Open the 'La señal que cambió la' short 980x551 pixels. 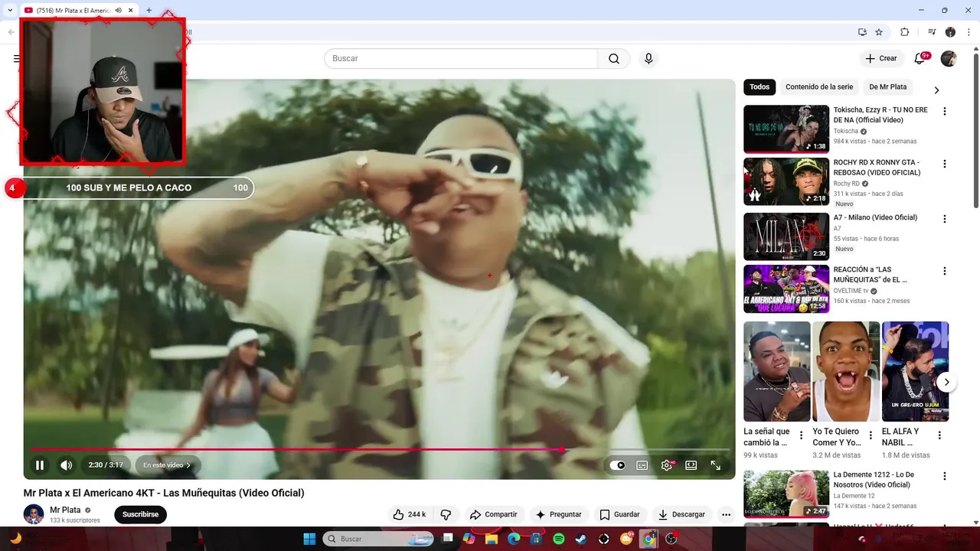(x=776, y=371)
